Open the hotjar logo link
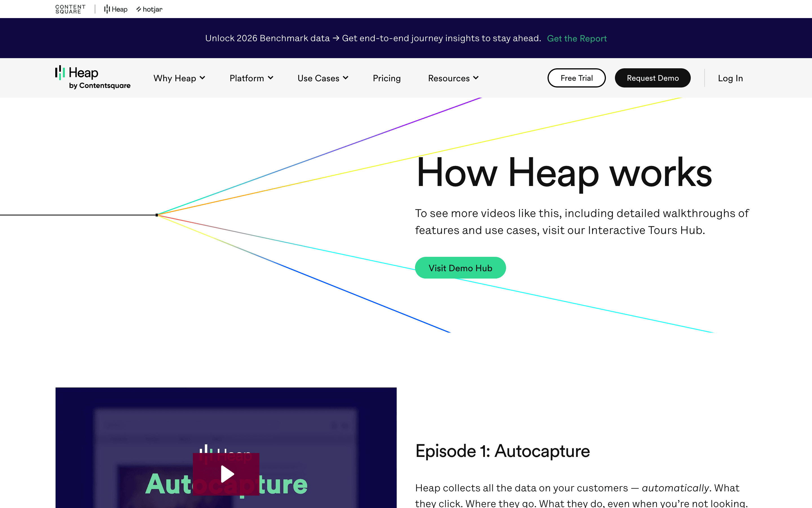Image resolution: width=812 pixels, height=508 pixels. (149, 9)
